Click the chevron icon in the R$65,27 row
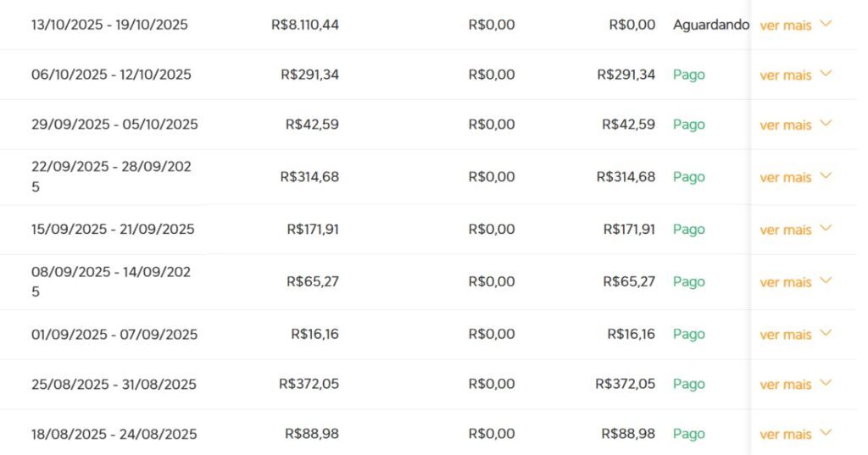Image resolution: width=868 pixels, height=455 pixels. click(x=826, y=281)
